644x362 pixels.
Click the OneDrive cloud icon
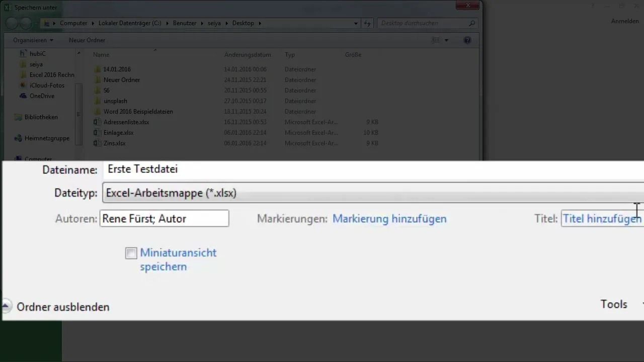[23, 96]
